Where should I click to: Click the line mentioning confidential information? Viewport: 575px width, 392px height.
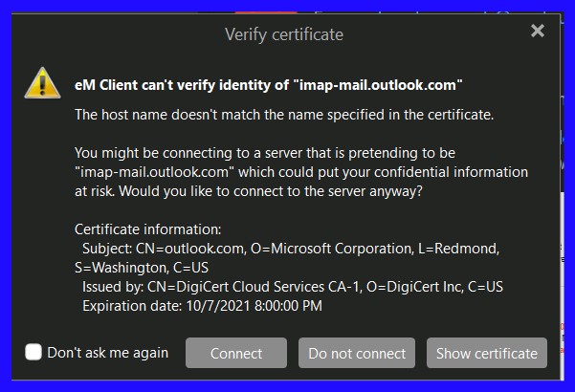301,172
